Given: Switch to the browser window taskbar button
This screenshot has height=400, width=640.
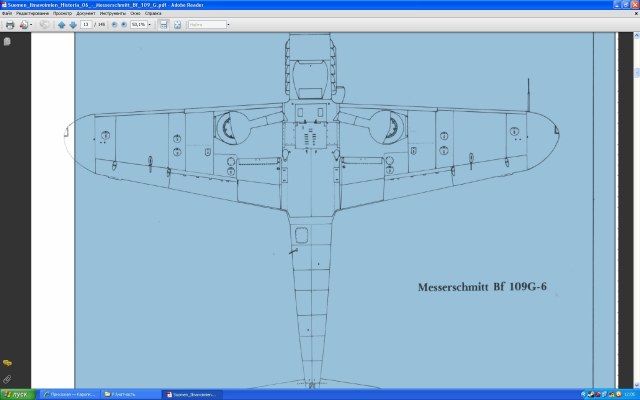Looking at the screenshot, I should tap(71, 394).
